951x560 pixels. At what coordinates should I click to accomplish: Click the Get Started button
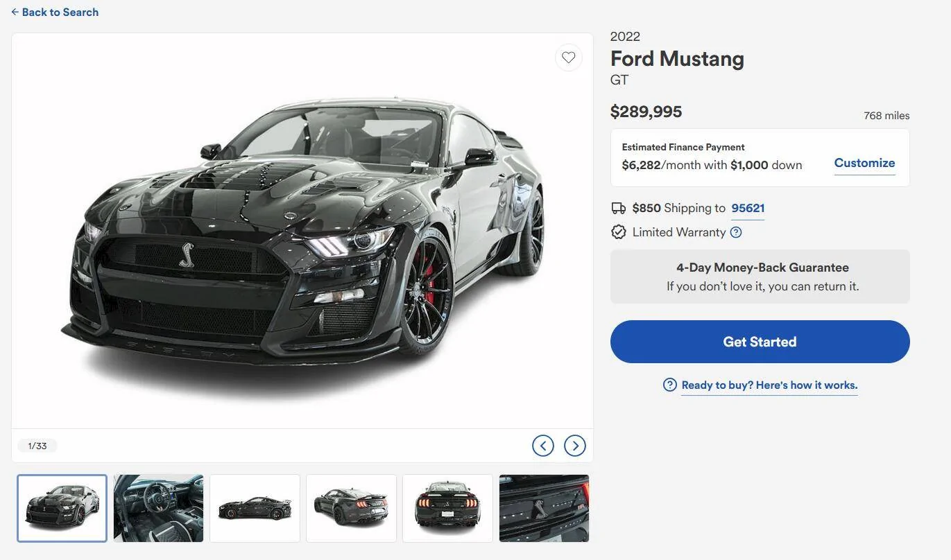(760, 342)
